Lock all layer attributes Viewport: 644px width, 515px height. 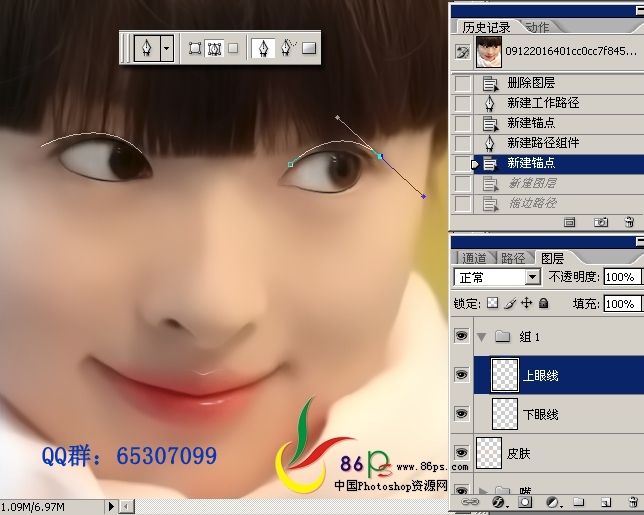pyautogui.click(x=543, y=303)
